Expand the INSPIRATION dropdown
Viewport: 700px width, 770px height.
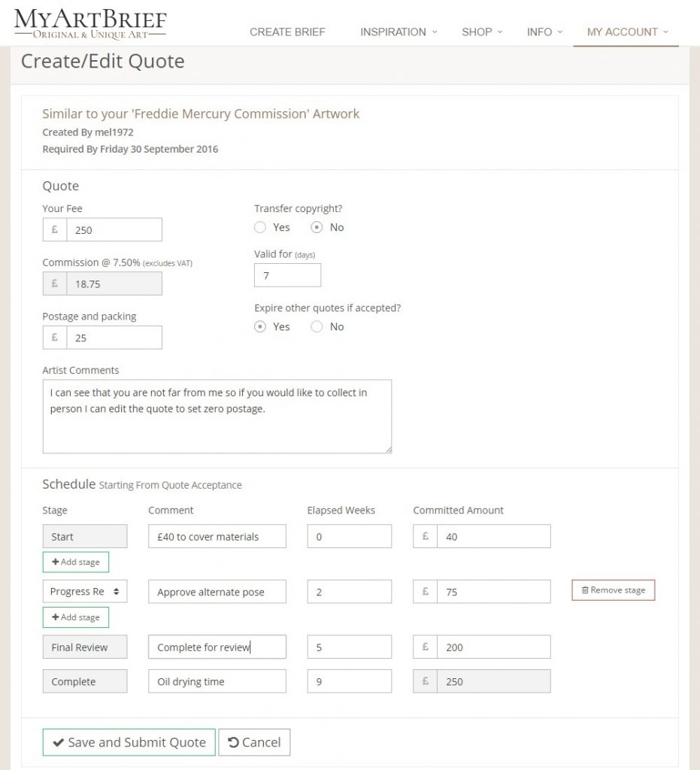pyautogui.click(x=393, y=32)
